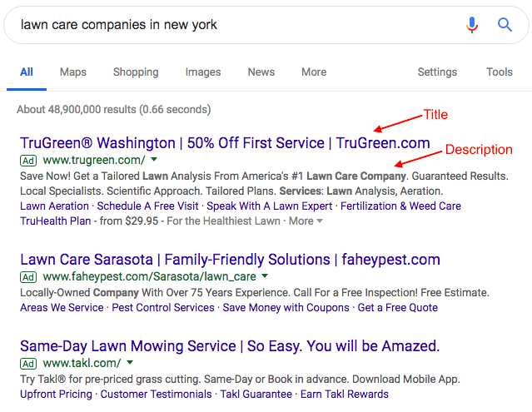
Task: Open the More search categories menu
Action: tap(314, 72)
